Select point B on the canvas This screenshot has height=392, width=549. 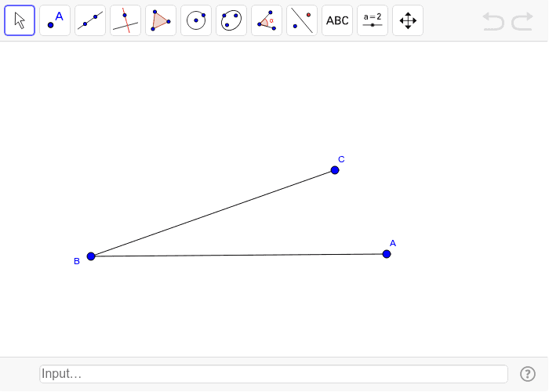tap(91, 256)
